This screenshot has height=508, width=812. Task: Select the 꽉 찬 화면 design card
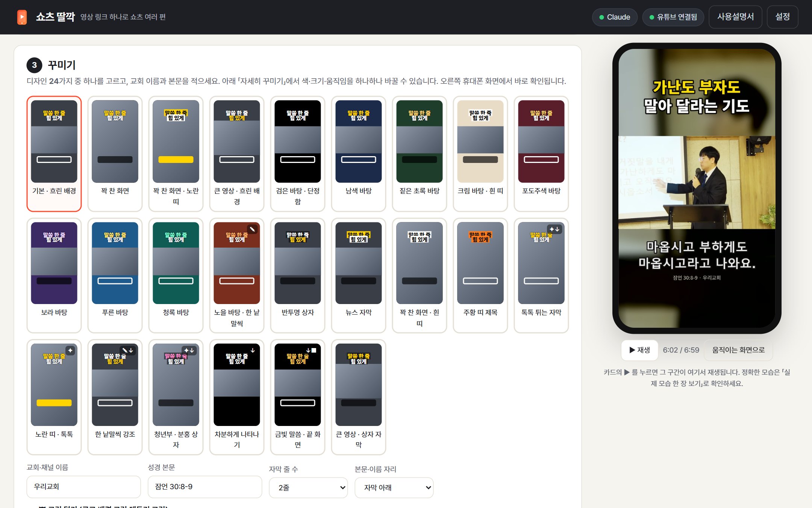(x=115, y=154)
